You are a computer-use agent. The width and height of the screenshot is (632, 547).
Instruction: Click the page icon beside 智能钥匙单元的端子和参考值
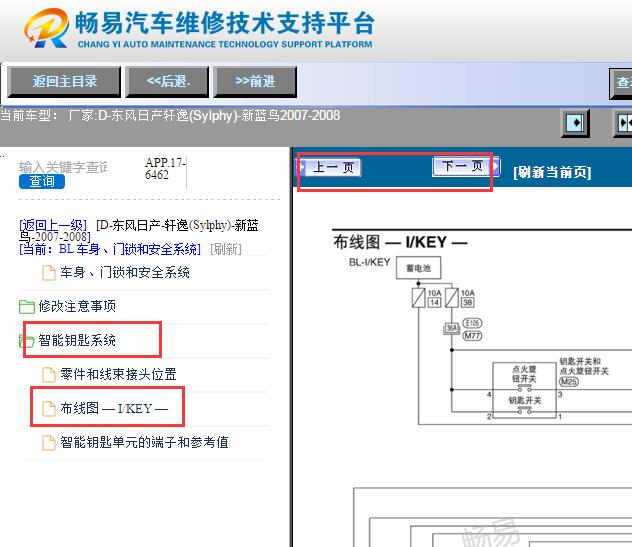coord(49,443)
